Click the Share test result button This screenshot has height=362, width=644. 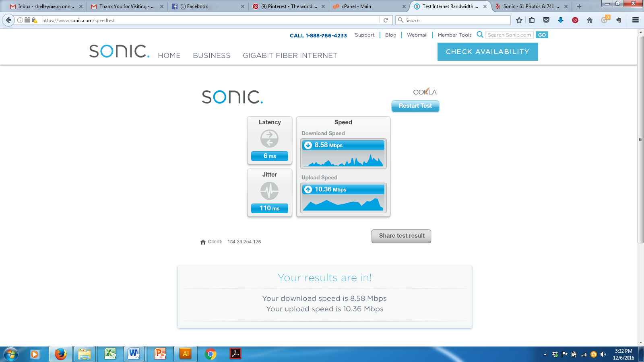tap(401, 236)
